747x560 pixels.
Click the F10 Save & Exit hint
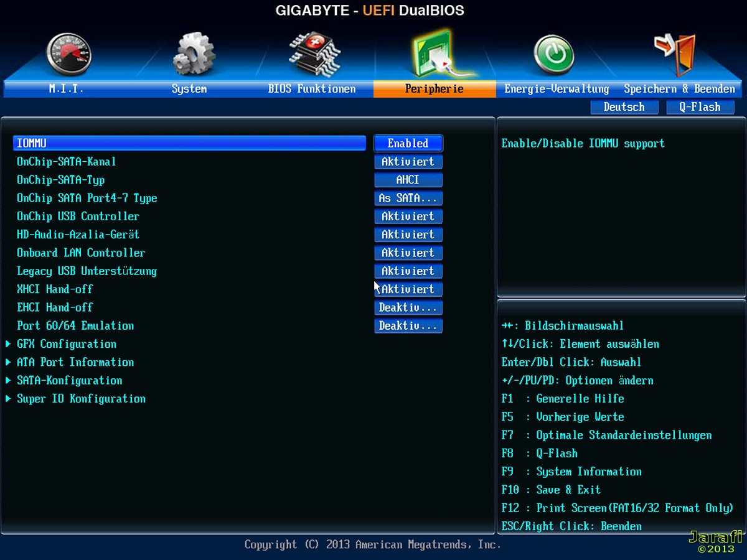pyautogui.click(x=551, y=490)
